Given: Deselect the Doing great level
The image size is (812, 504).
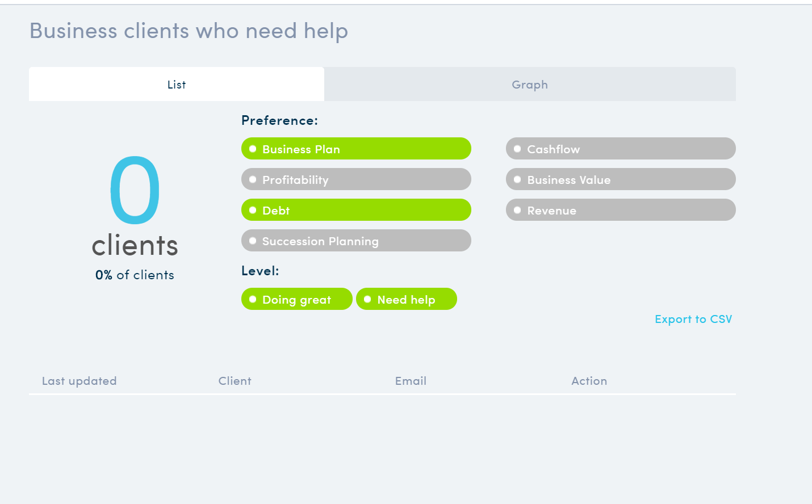Looking at the screenshot, I should (x=297, y=299).
